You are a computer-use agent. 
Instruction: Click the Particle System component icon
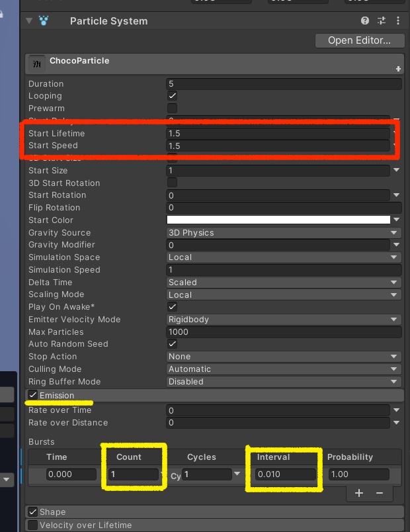[44, 21]
